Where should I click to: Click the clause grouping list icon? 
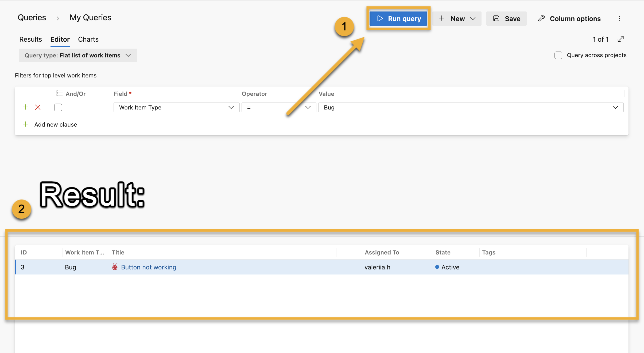(59, 93)
